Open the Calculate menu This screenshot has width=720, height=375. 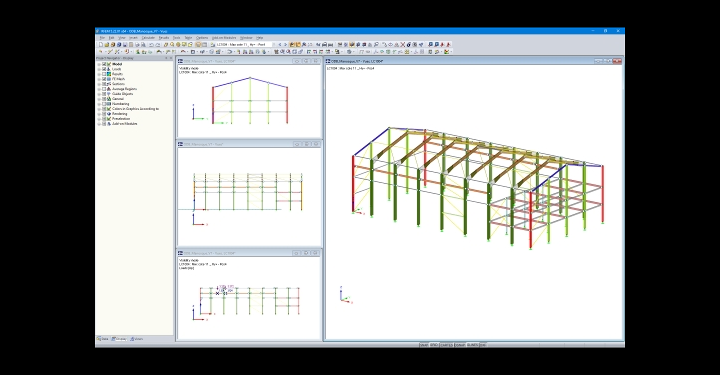coord(148,38)
